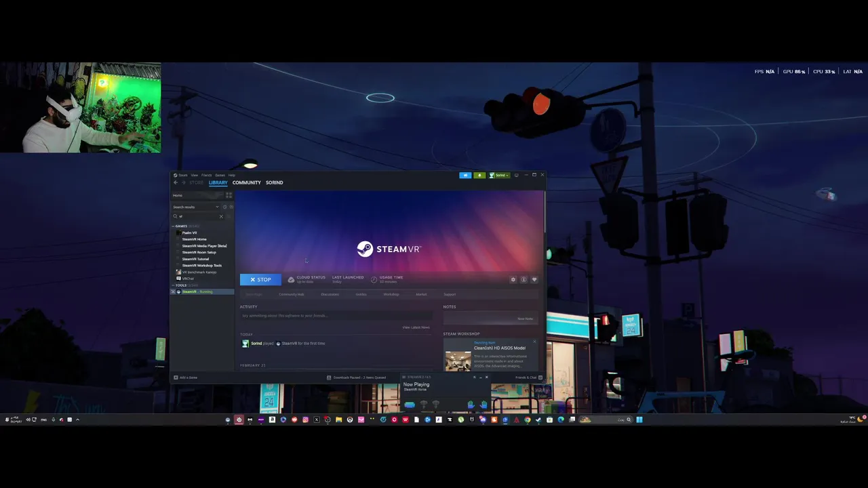
Task: Open the Guides link
Action: pyautogui.click(x=361, y=294)
